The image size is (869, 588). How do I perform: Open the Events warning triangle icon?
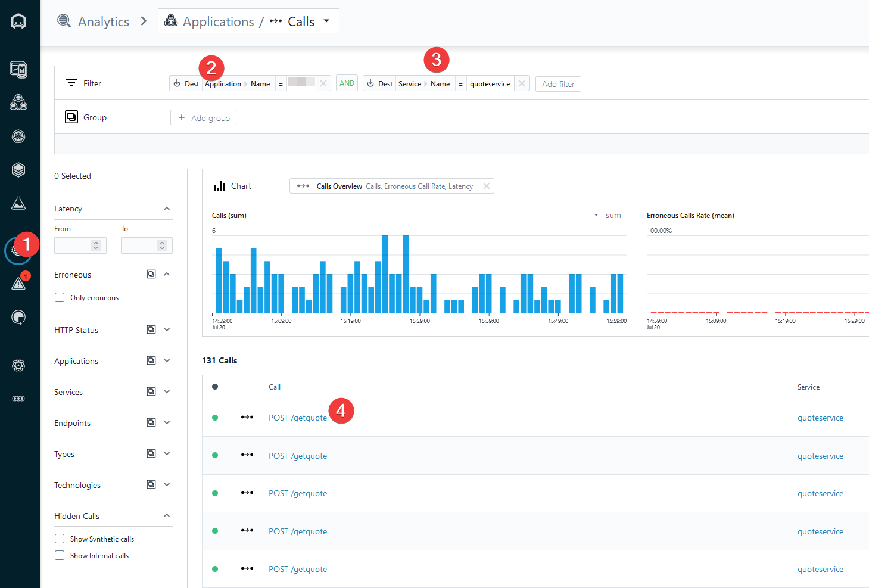click(x=18, y=284)
